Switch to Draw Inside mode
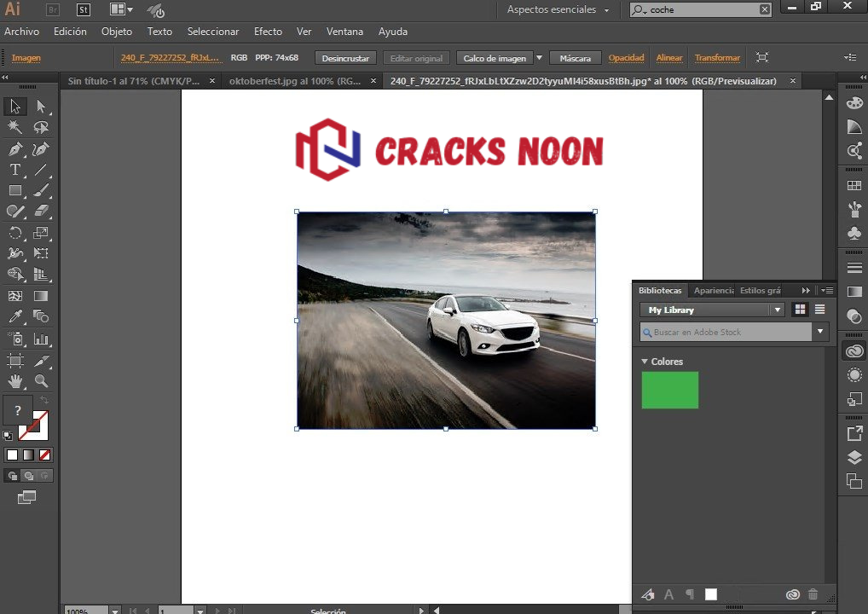This screenshot has height=614, width=868. click(x=45, y=476)
